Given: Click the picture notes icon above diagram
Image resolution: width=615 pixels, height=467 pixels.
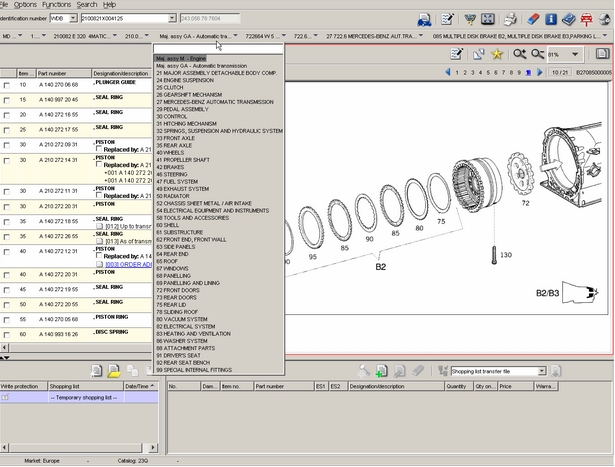Looking at the screenshot, I should pyautogui.click(x=457, y=54).
